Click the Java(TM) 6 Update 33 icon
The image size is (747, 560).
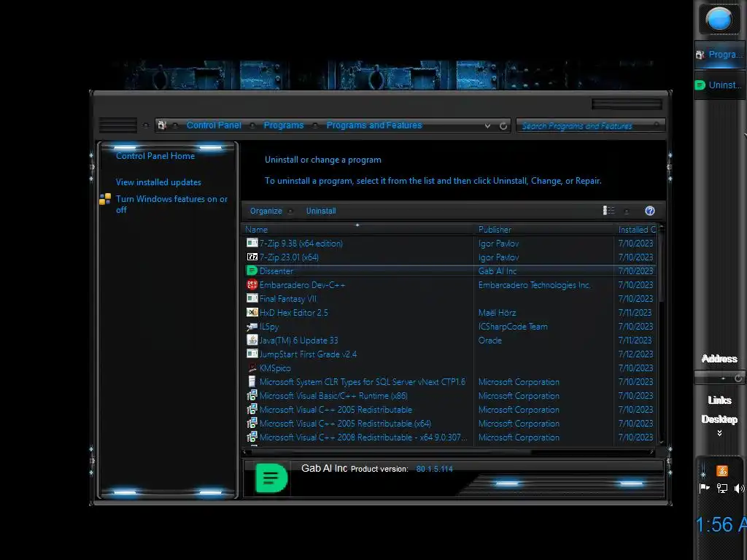tap(252, 340)
